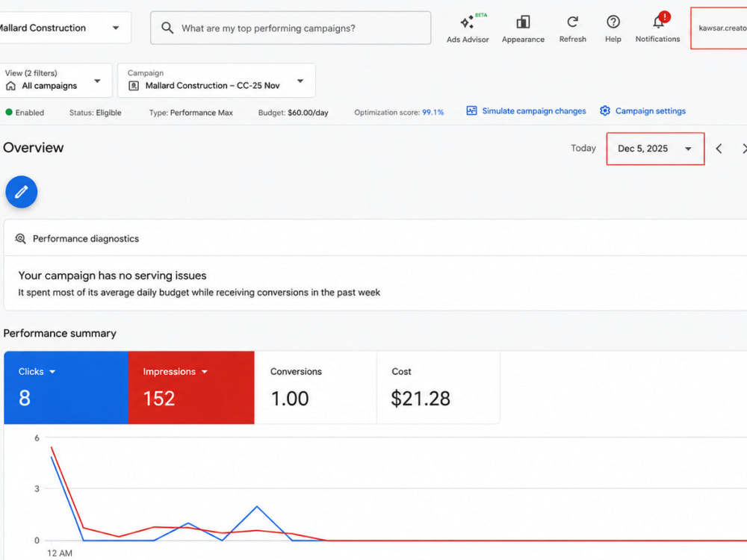Click 'Your campaign has no serving issues' text
The image size is (747, 560).
coord(113,276)
